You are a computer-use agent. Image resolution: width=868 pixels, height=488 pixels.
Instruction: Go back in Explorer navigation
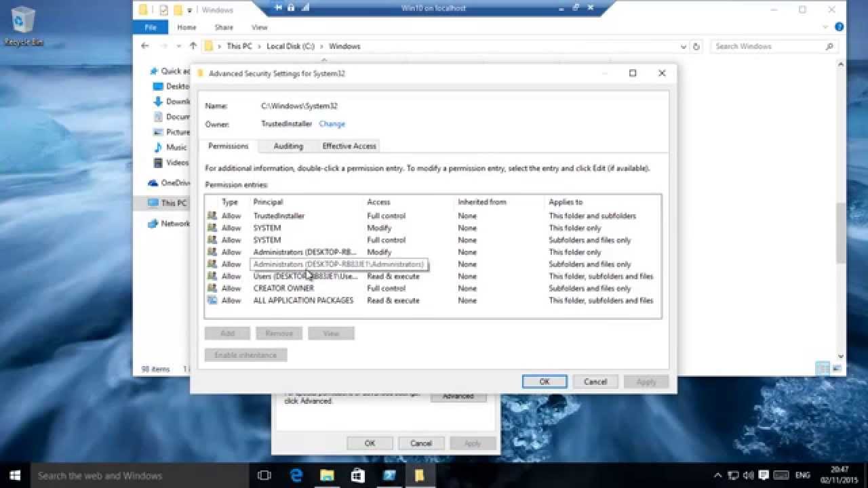pos(144,46)
